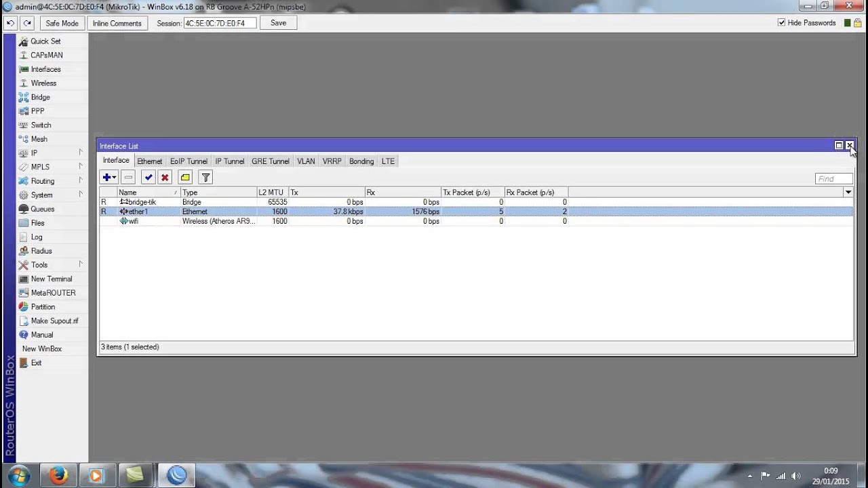Select the bridge-tik interface row
The width and height of the screenshot is (868, 488).
(x=476, y=202)
